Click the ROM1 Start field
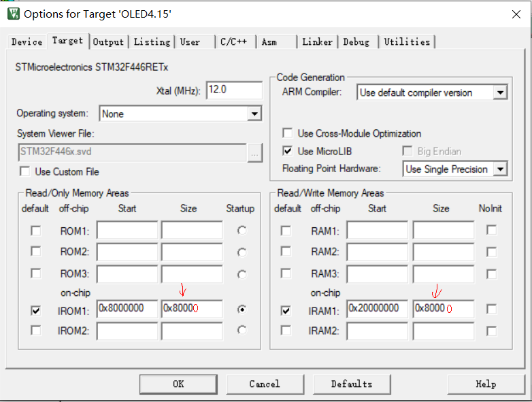Image resolution: width=532 pixels, height=402 pixels. coord(127,231)
